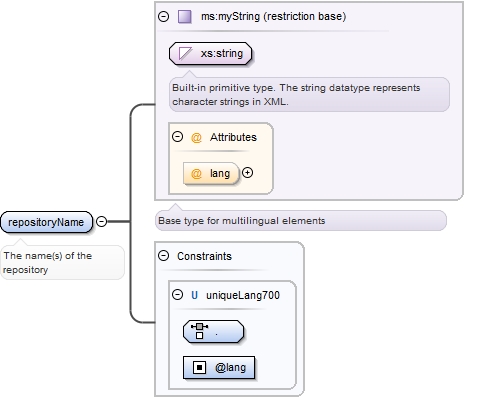Screen dimensions: 481x398
Task: Select the xs:string type node
Action: tap(210, 53)
